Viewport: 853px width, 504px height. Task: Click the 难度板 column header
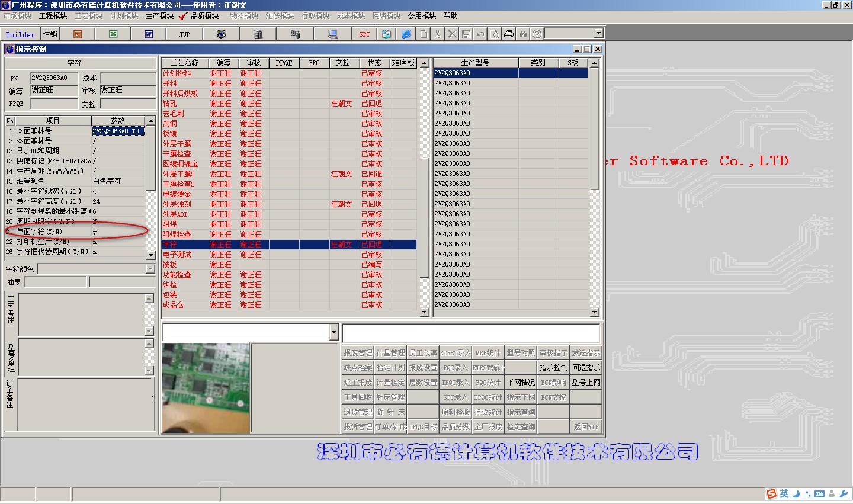coord(403,63)
